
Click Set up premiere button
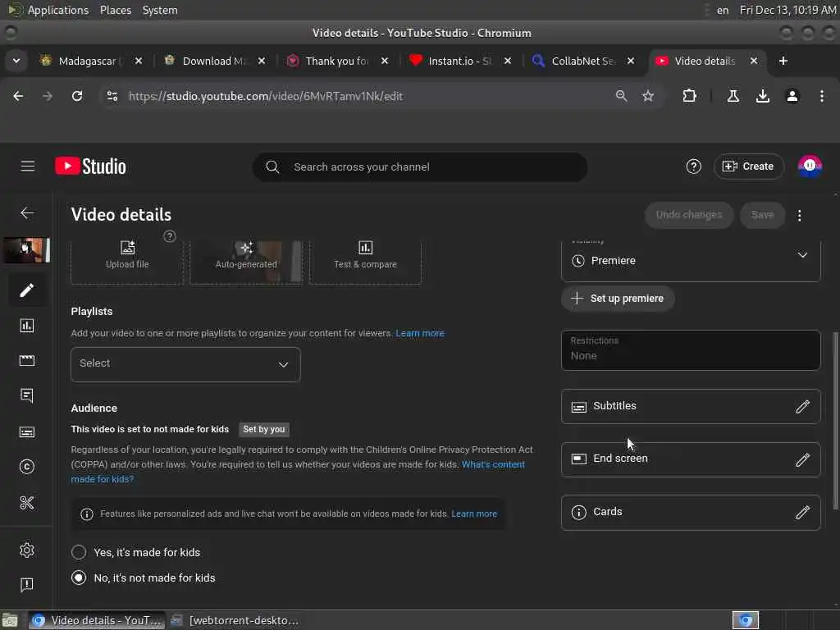click(618, 299)
